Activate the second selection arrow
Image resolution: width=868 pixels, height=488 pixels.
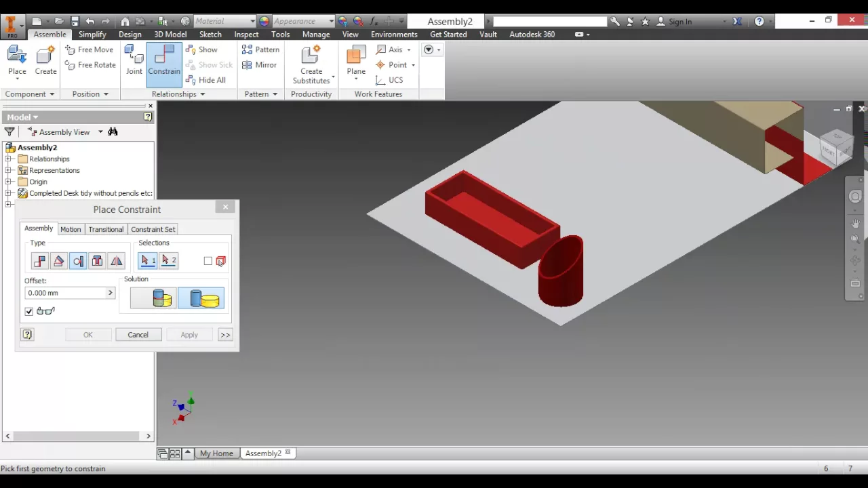tap(168, 261)
